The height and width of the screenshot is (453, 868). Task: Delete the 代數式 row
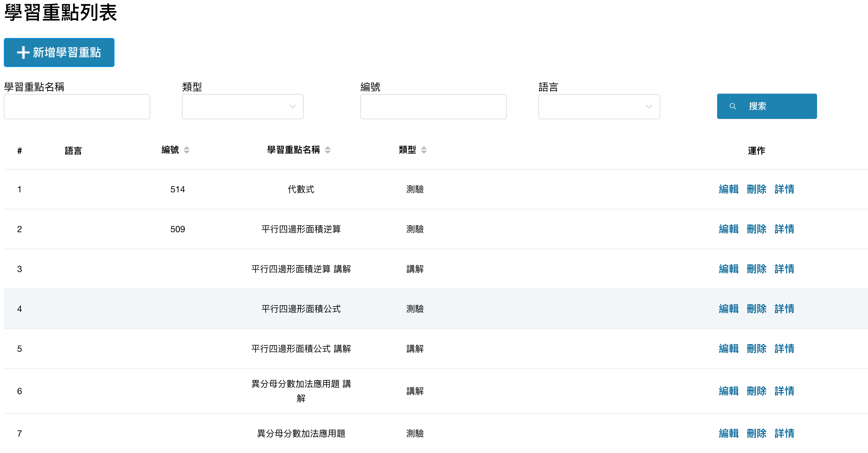[756, 189]
